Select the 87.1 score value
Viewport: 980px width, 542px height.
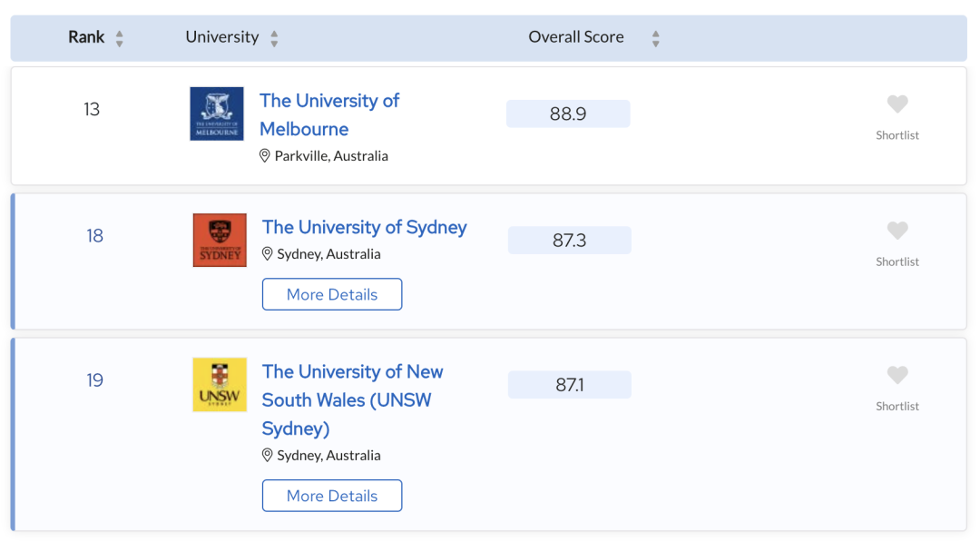point(569,384)
